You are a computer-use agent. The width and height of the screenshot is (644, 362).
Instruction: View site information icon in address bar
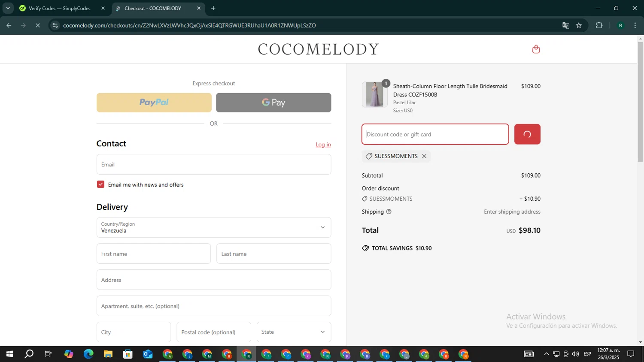[55, 25]
